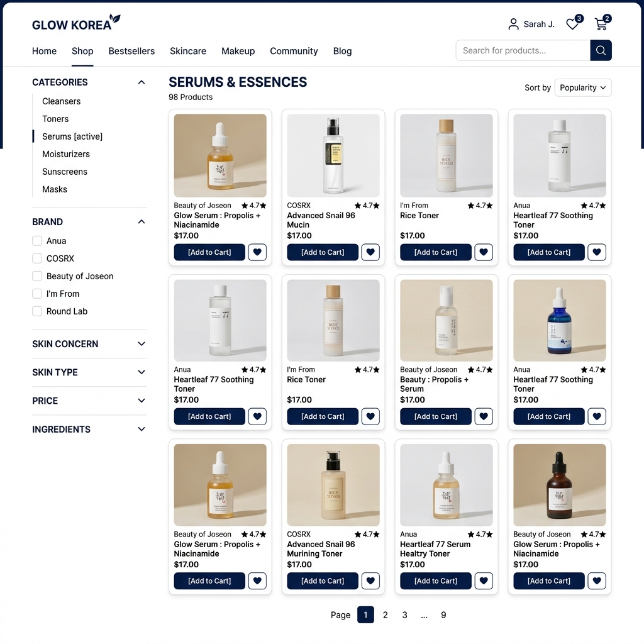Image resolution: width=644 pixels, height=644 pixels.
Task: Expand the Skin Concern filter
Action: tap(142, 344)
